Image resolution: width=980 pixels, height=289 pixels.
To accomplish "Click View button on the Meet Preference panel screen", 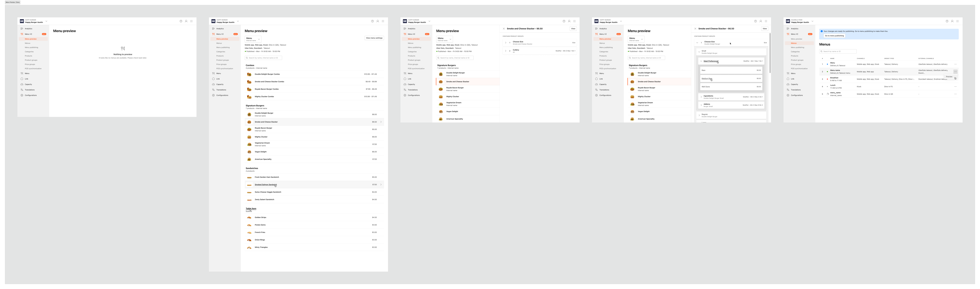I will (x=765, y=28).
